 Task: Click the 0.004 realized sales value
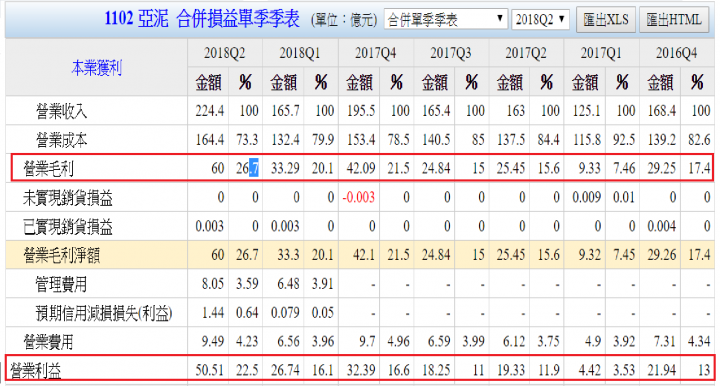point(662,226)
